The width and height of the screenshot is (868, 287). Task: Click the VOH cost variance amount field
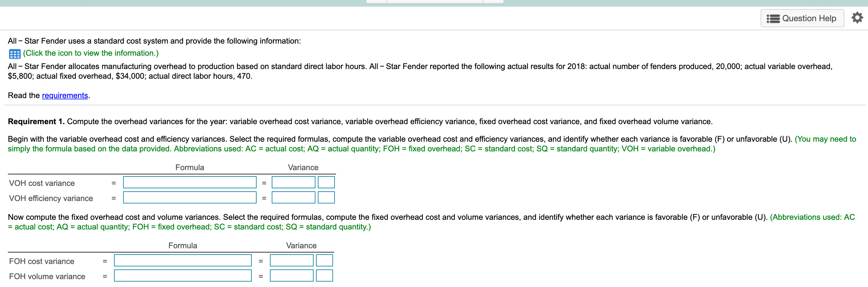[x=294, y=182]
